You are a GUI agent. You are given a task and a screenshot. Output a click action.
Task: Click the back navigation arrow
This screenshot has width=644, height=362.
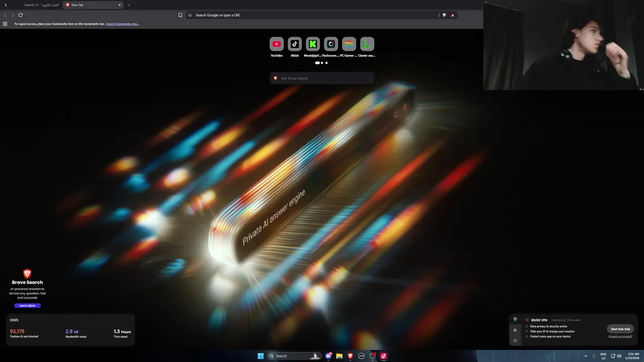click(x=6, y=15)
